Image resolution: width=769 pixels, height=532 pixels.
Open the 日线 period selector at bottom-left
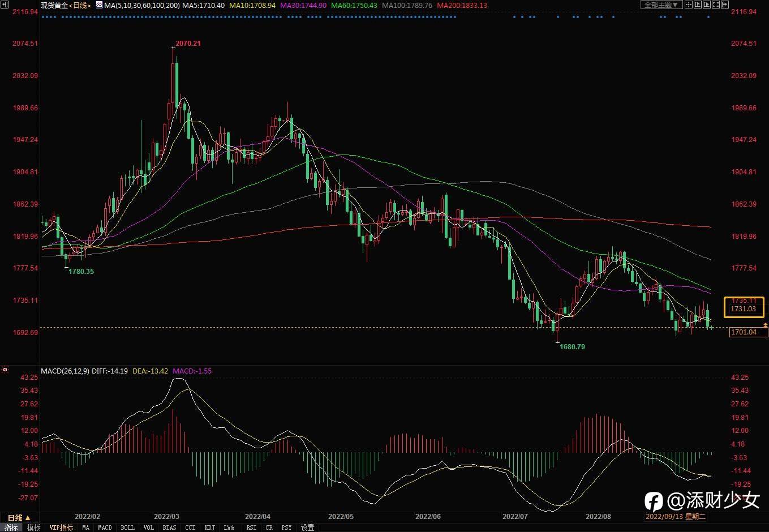point(19,517)
